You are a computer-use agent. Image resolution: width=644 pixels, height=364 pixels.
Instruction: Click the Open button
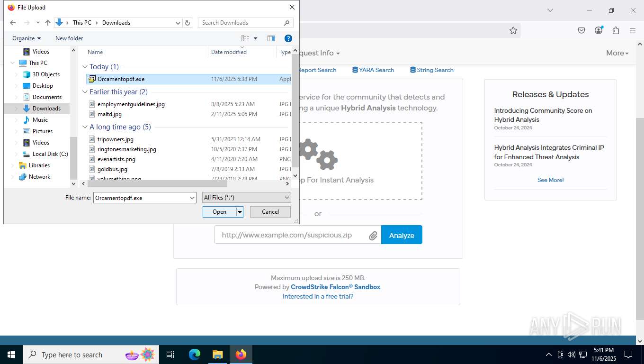coord(220,212)
